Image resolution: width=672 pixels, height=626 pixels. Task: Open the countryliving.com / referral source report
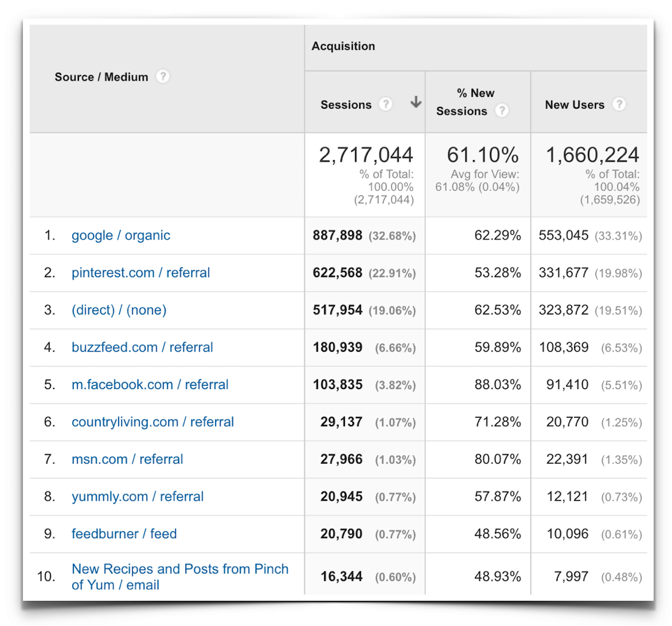tap(153, 422)
